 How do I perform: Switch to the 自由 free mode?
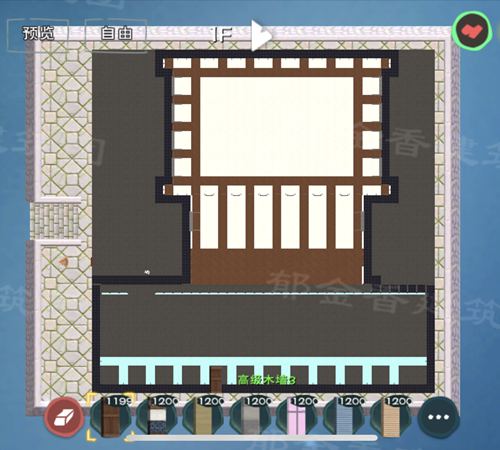tap(116, 33)
